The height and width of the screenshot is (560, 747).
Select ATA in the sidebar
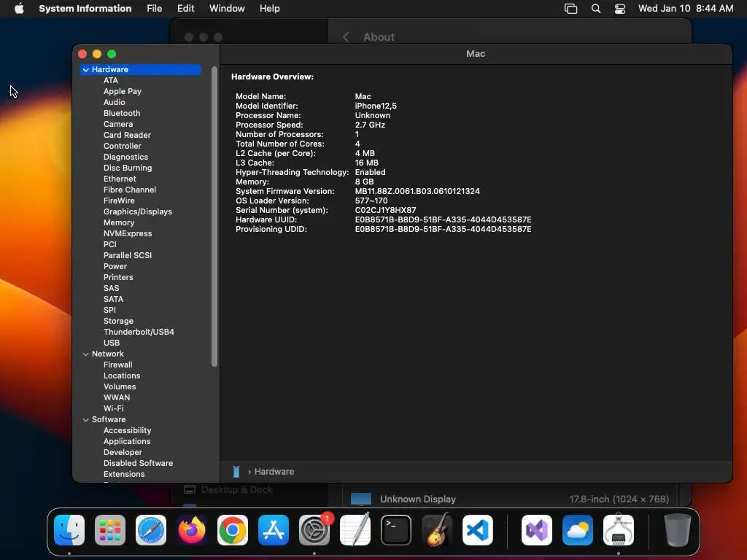(x=111, y=80)
